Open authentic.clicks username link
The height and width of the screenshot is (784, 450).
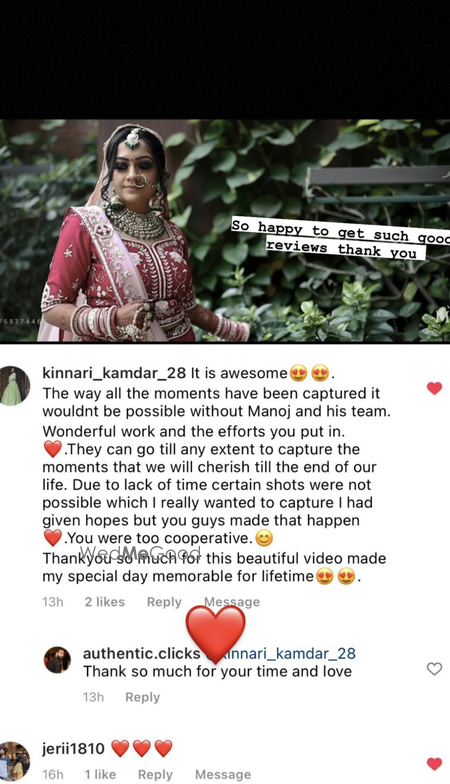[x=142, y=654]
